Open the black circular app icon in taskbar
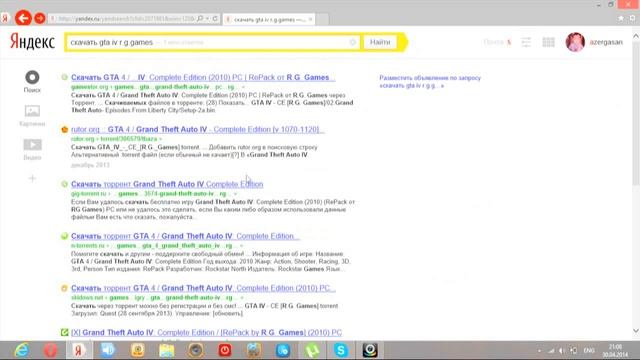Image resolution: width=640 pixels, height=360 pixels. (370, 350)
